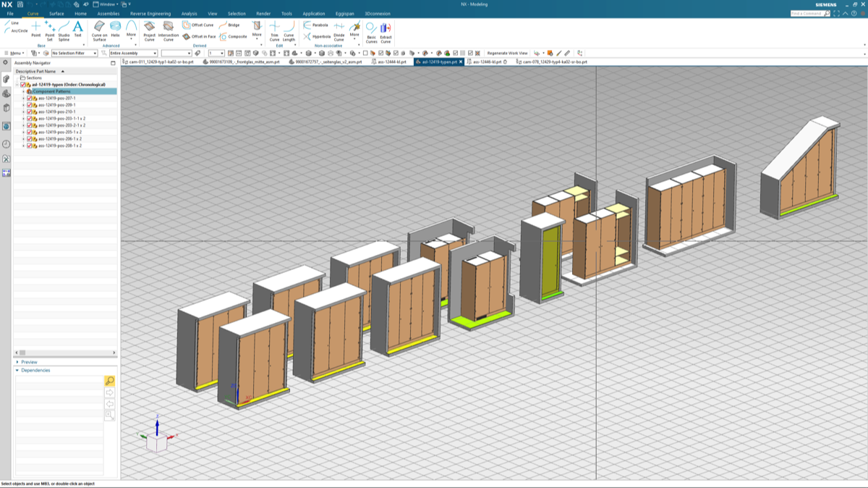
Task: Create a Helix curve
Action: 115,30
